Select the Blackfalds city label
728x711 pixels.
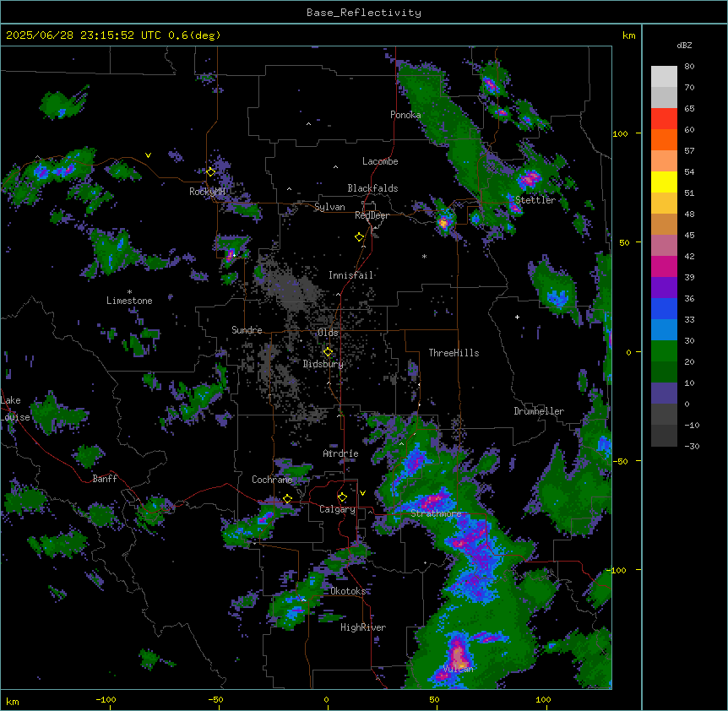tap(372, 188)
